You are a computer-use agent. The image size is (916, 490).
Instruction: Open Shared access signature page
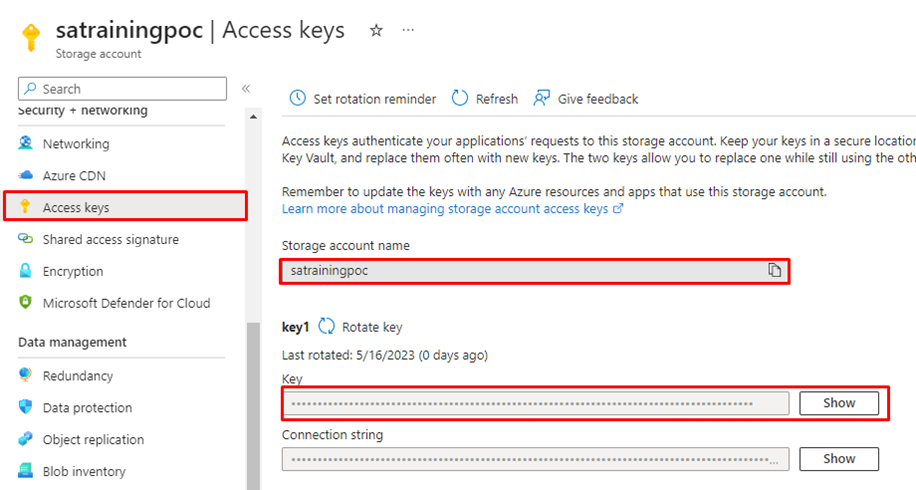point(110,240)
